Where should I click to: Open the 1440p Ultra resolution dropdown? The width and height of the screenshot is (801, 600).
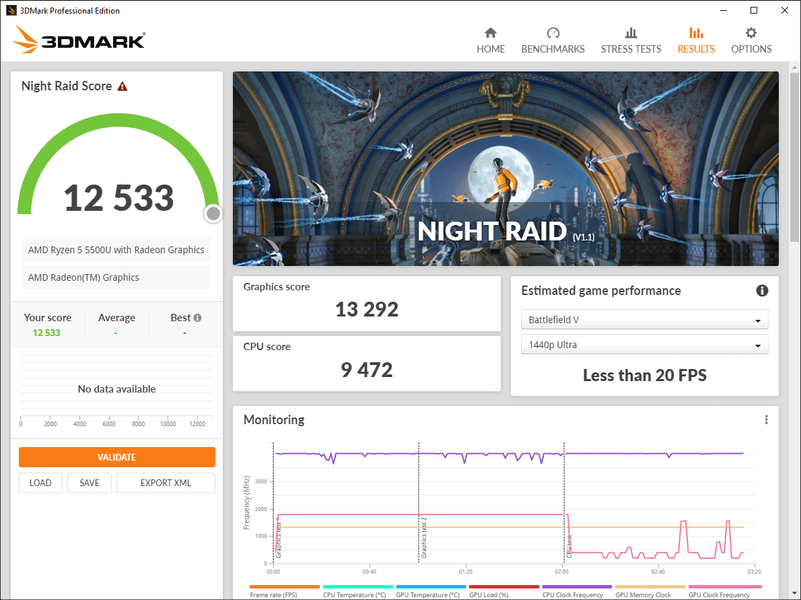644,345
